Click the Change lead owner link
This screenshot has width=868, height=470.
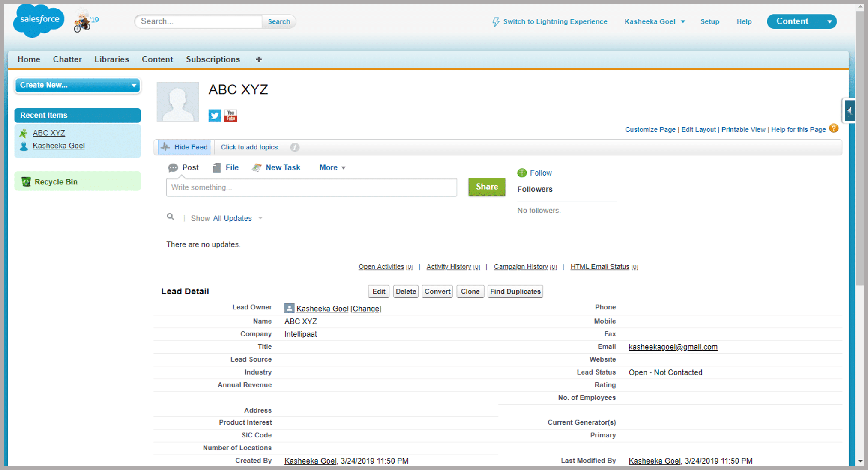[366, 309]
